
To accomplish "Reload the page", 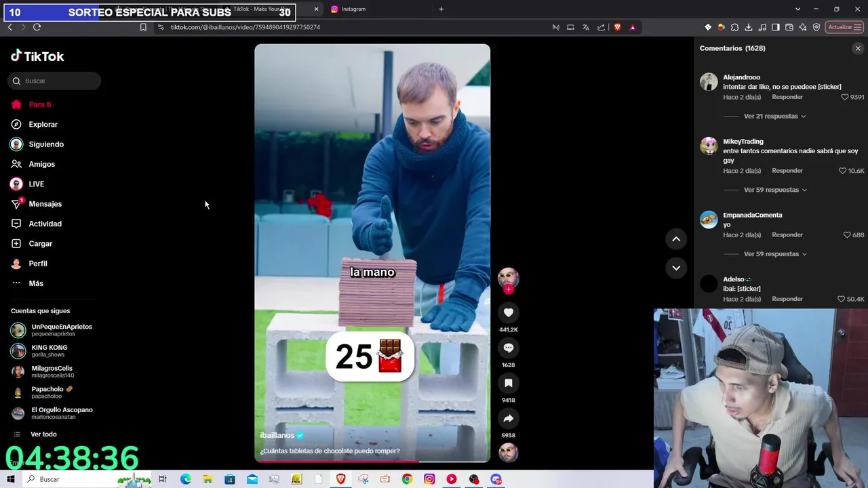I will click(37, 27).
